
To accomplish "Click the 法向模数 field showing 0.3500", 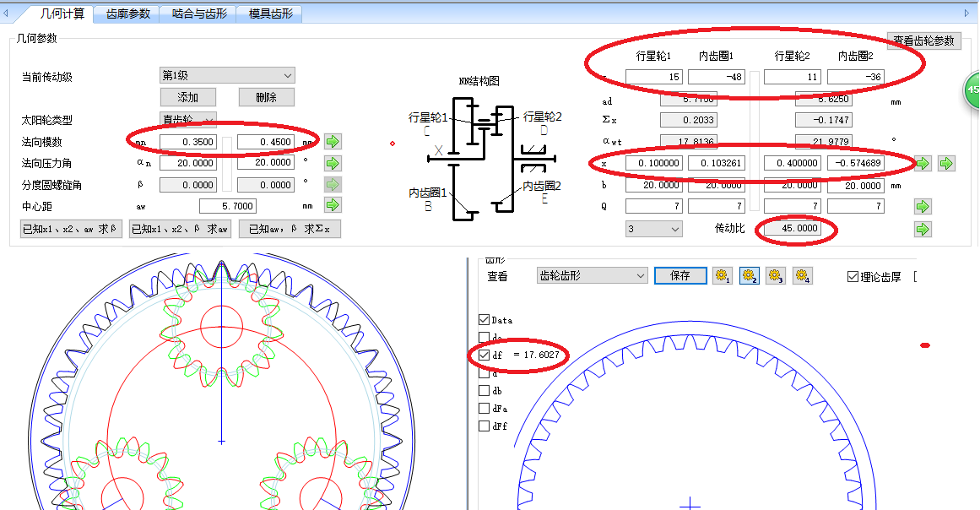I will pyautogui.click(x=188, y=142).
